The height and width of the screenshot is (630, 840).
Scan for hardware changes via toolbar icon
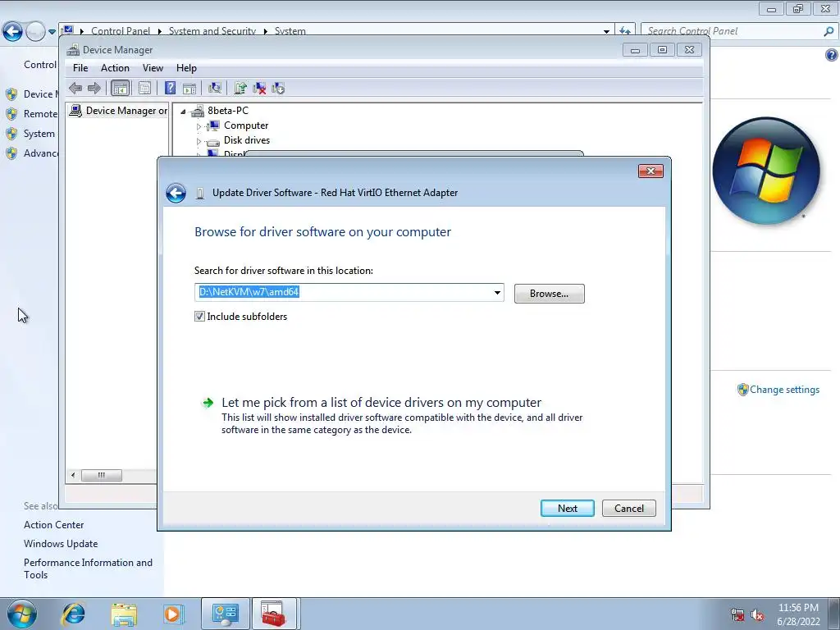point(215,89)
